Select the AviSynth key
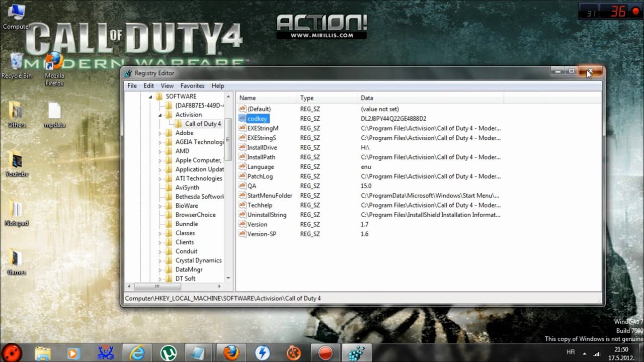Viewport: 644px width, 362px height. [x=187, y=188]
